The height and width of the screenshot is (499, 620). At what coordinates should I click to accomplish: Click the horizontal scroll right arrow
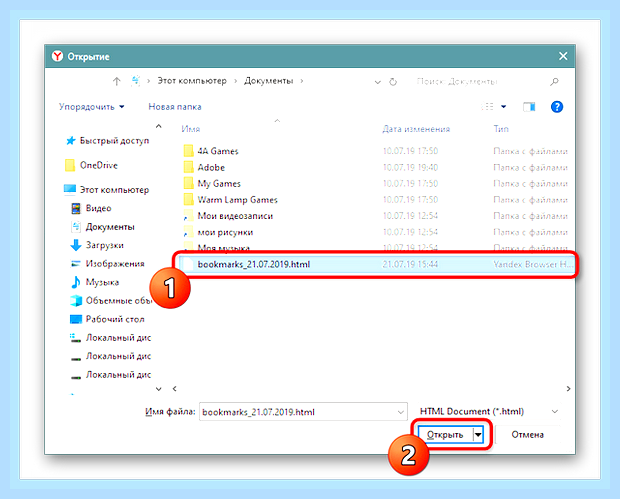tap(568, 389)
